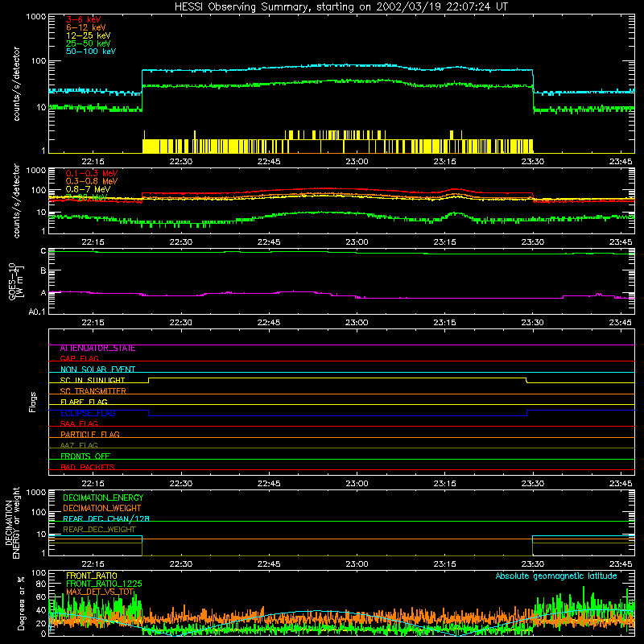Click the GOES-10 axis title
Viewport: 644px width, 644px height.
[x=15, y=281]
